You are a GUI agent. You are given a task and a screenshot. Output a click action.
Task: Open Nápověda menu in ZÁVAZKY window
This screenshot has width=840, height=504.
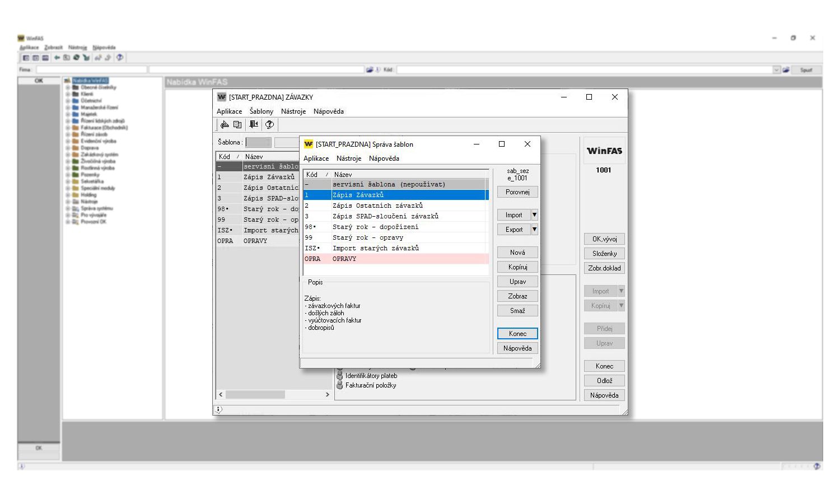pyautogui.click(x=329, y=111)
